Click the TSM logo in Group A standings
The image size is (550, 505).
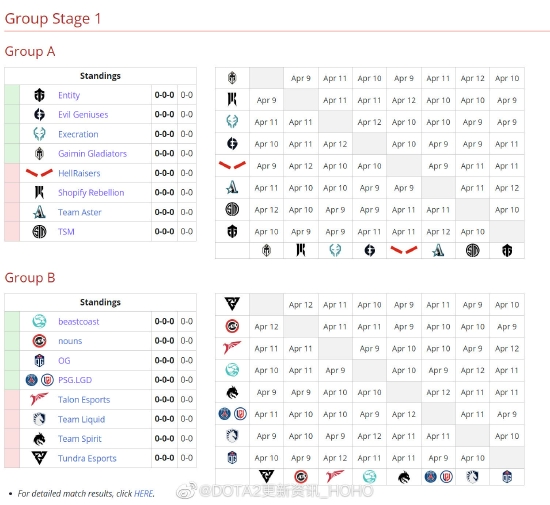pyautogui.click(x=39, y=231)
